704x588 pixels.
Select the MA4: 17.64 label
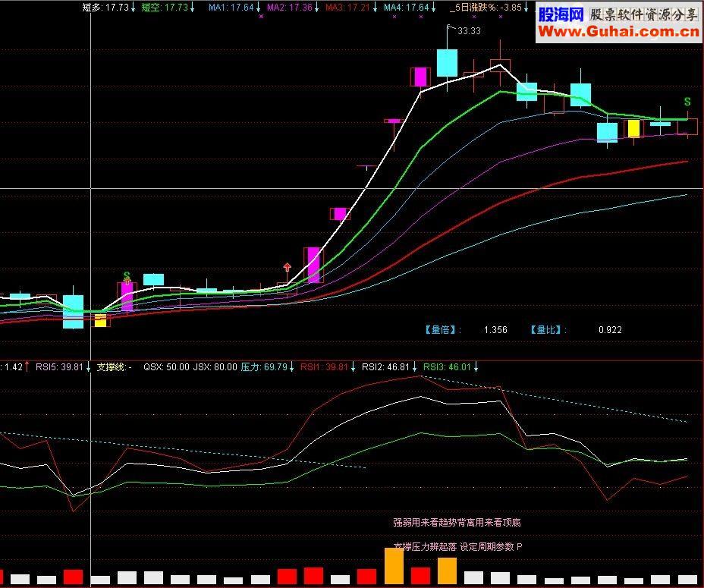[407, 8]
